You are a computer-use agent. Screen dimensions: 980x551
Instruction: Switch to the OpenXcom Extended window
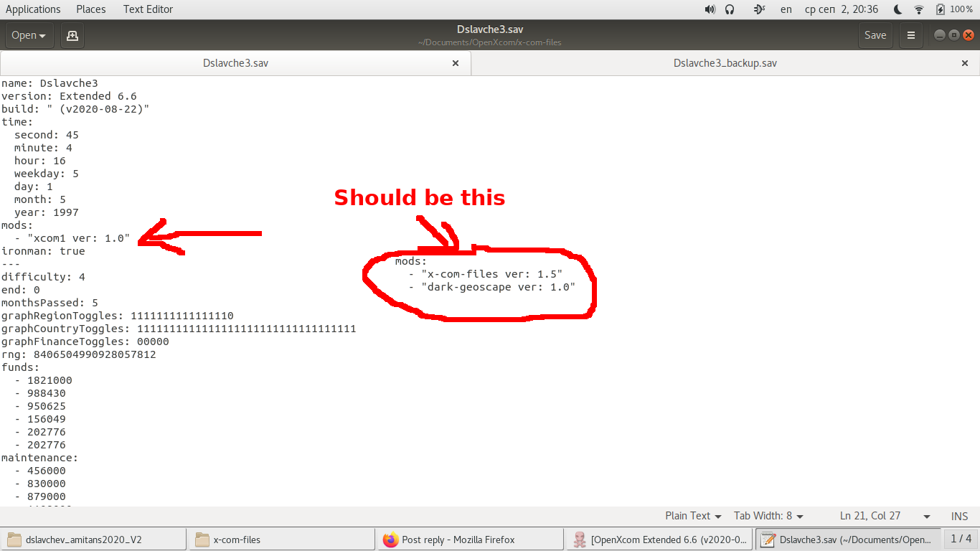[659, 539]
